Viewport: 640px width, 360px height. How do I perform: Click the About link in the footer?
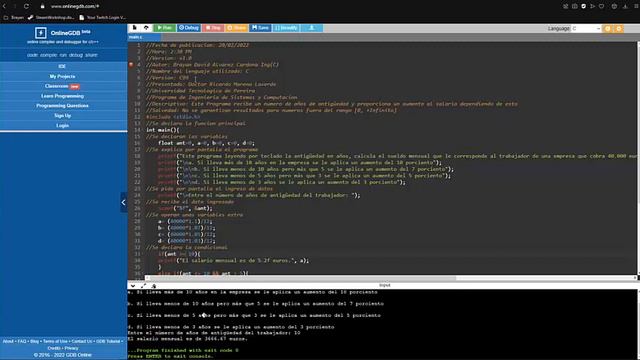point(8,341)
